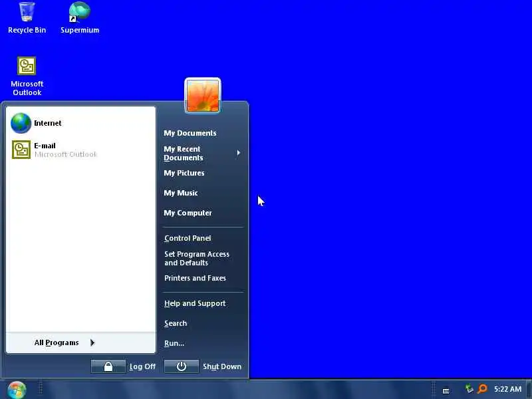532x399 pixels.
Task: Click the Log Off lock button
Action: point(108,366)
